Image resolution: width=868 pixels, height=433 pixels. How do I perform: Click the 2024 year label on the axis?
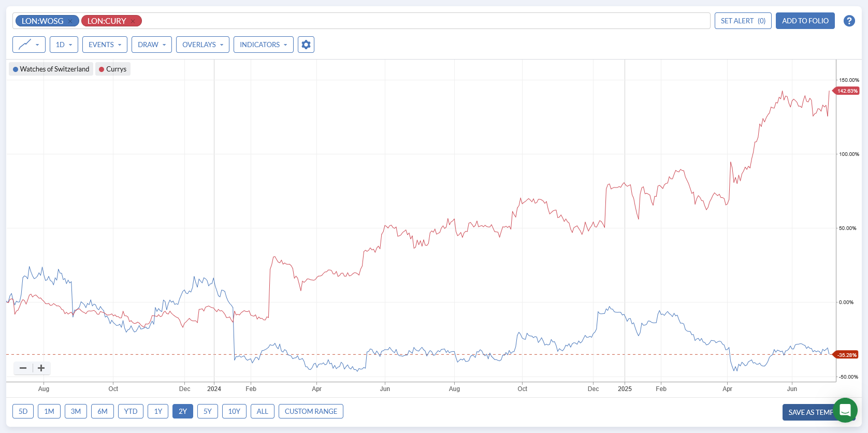(214, 389)
